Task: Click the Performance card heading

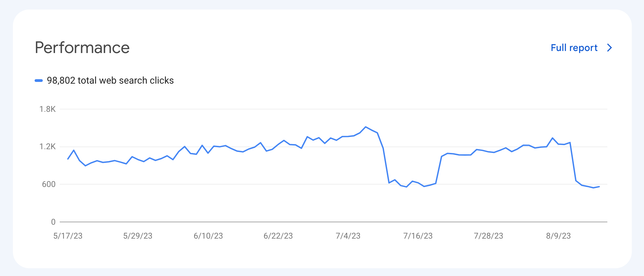Action: pos(82,48)
